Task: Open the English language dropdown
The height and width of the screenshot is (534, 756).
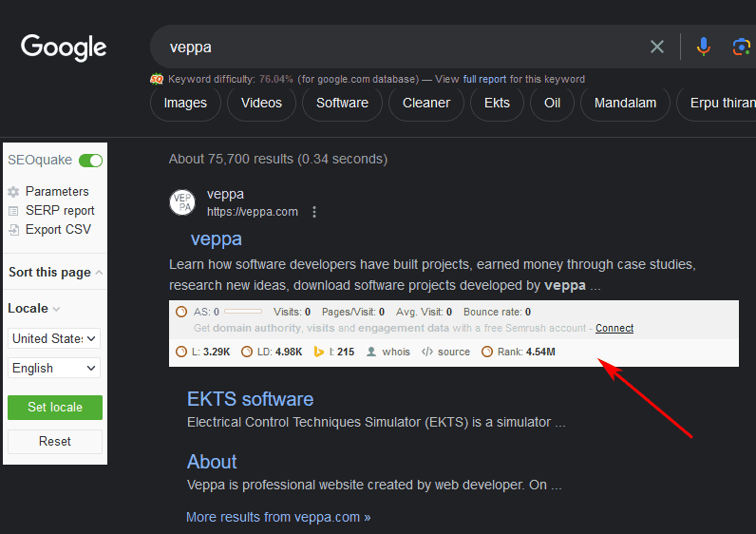Action: coord(54,368)
